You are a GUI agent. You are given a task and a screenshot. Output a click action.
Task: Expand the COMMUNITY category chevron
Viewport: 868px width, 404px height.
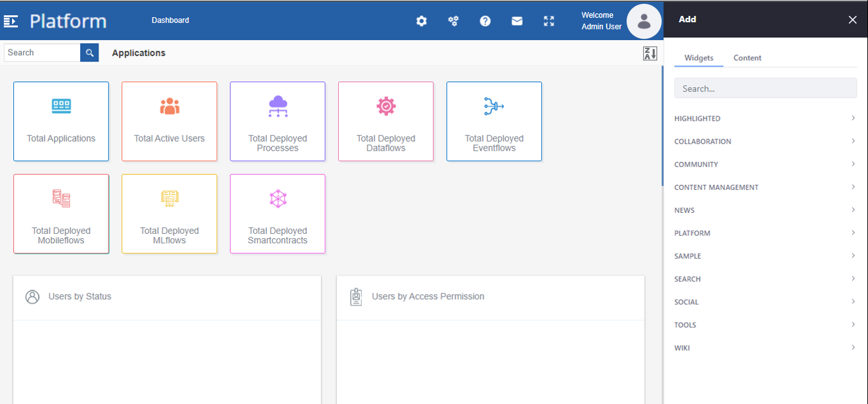(853, 164)
